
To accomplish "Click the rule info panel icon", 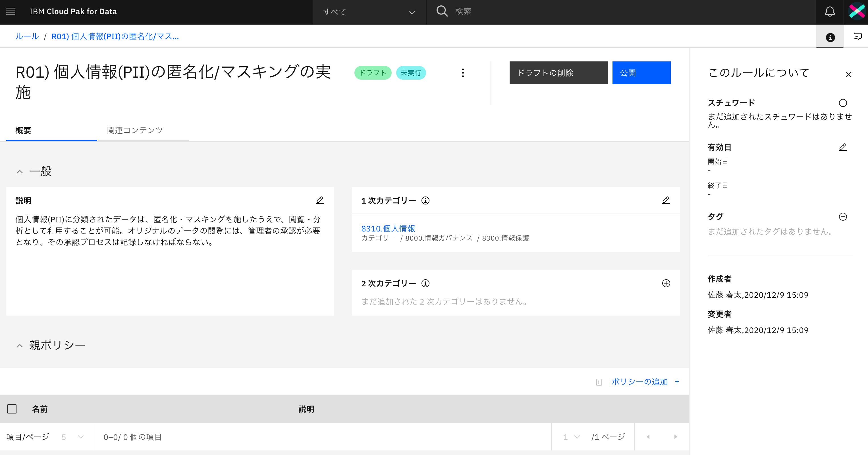I will [x=830, y=37].
